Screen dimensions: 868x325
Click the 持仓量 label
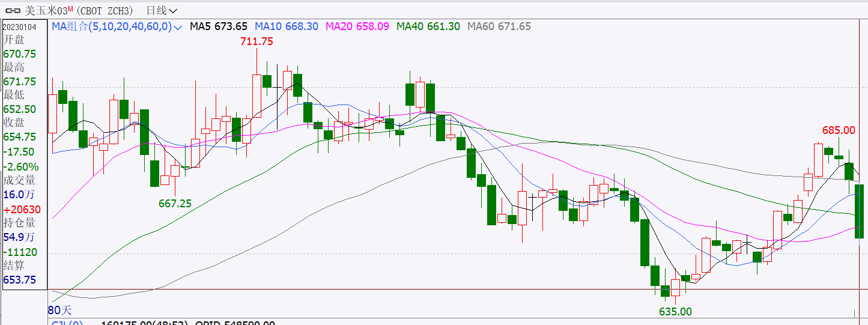coord(20,222)
